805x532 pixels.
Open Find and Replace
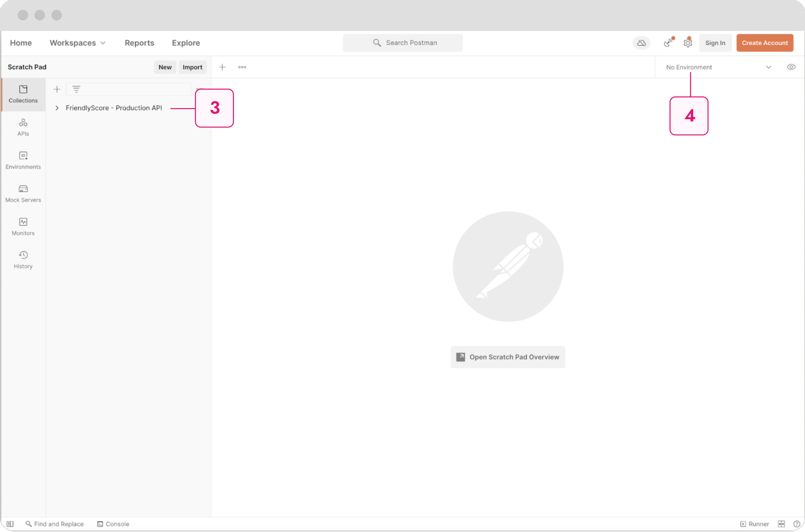point(55,524)
